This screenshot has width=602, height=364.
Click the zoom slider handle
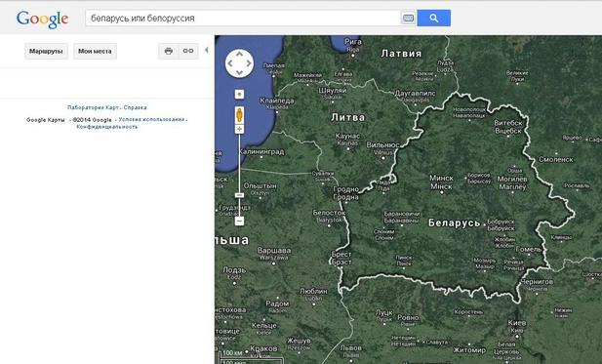coord(239,195)
